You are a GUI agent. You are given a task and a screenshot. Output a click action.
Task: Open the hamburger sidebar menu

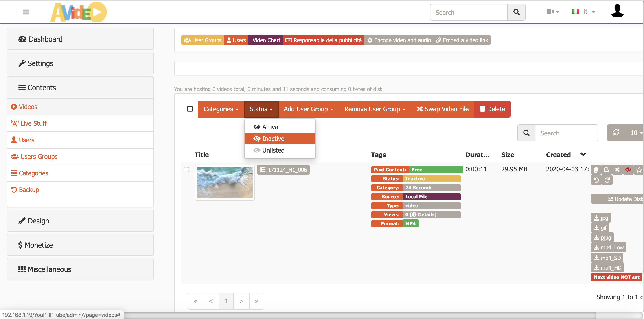pyautogui.click(x=26, y=12)
